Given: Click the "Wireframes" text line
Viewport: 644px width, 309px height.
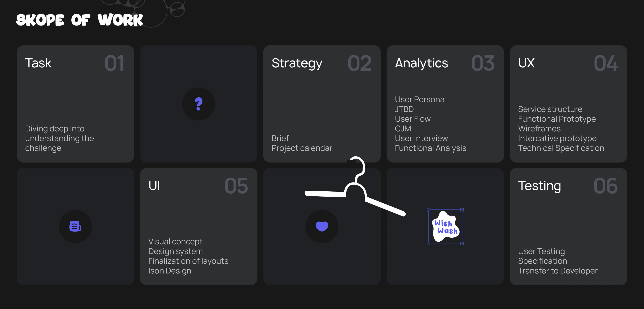Looking at the screenshot, I should click(x=539, y=129).
